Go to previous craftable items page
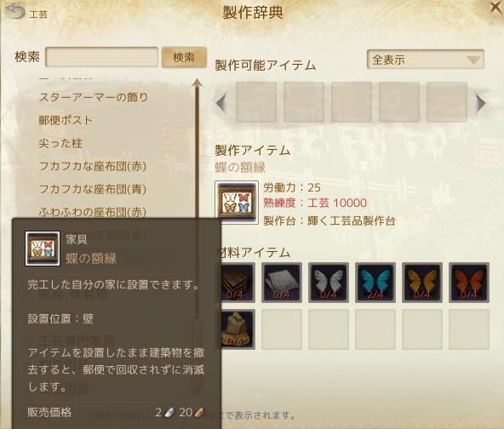This screenshot has height=429, width=504. (x=220, y=103)
